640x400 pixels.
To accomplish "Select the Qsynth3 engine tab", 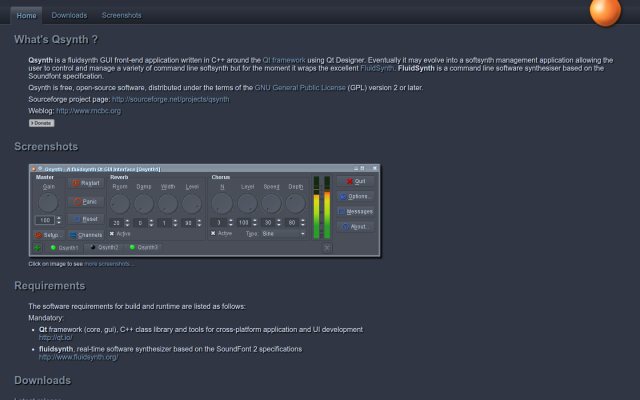I will coord(144,247).
